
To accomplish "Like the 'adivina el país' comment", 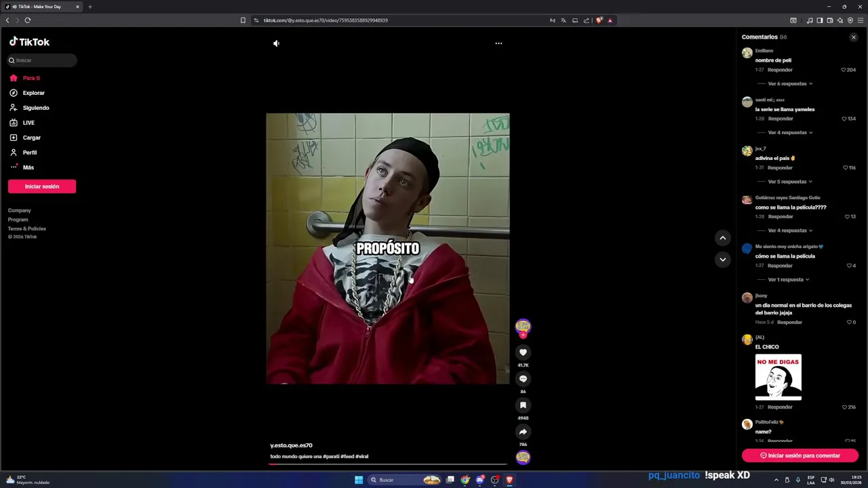I will pyautogui.click(x=846, y=167).
